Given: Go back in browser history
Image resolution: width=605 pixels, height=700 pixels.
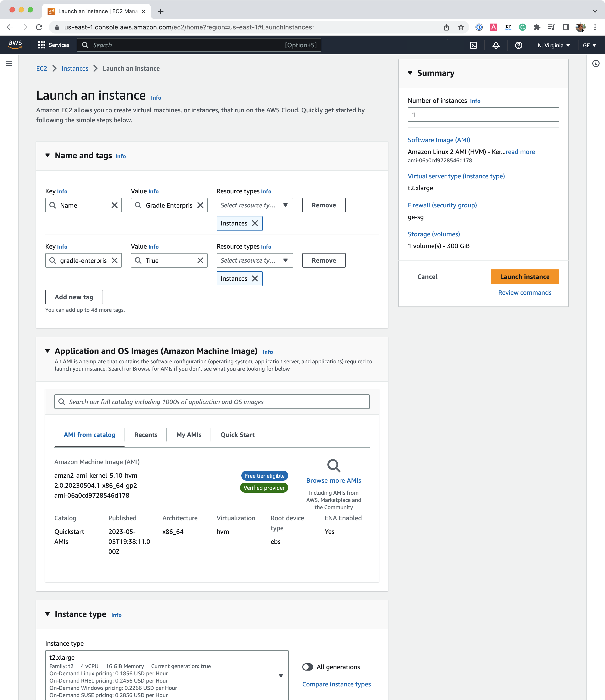Looking at the screenshot, I should point(10,27).
